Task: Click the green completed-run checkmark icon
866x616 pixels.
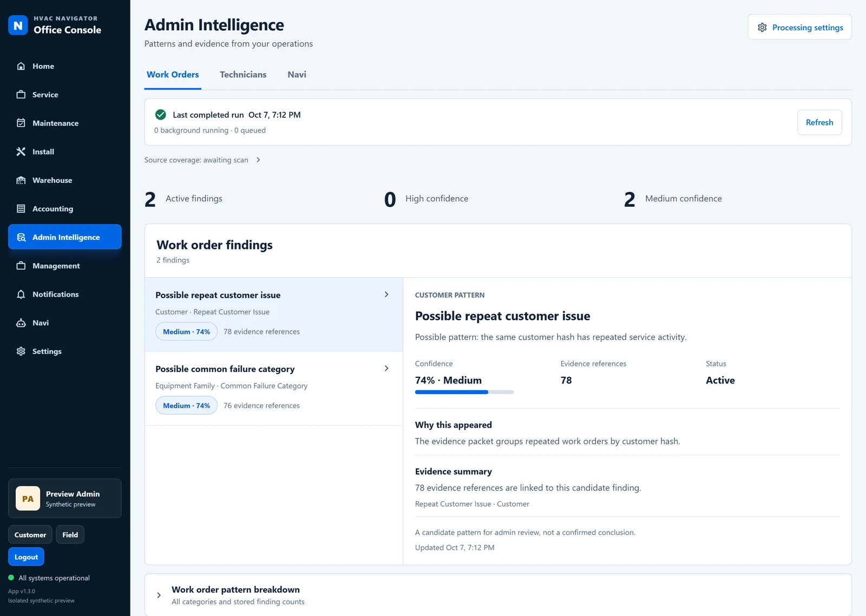Action: (161, 115)
